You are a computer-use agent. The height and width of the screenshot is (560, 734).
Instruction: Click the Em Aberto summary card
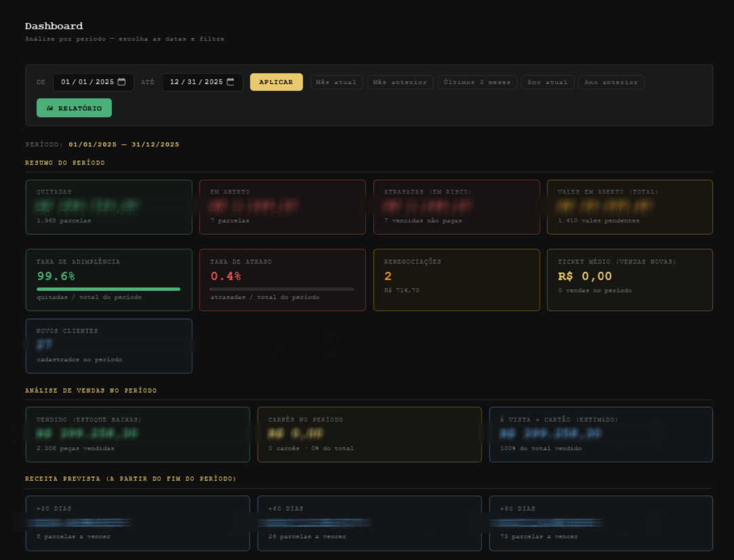[283, 207]
